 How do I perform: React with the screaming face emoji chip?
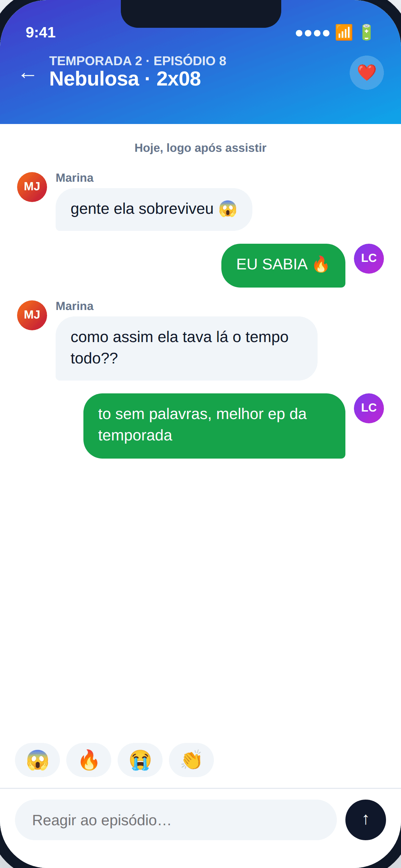pos(37,760)
